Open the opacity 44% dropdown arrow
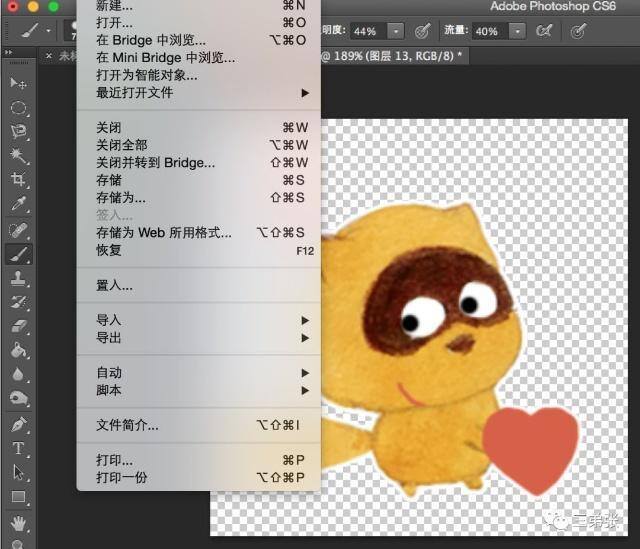This screenshot has width=640, height=549. tap(396, 31)
